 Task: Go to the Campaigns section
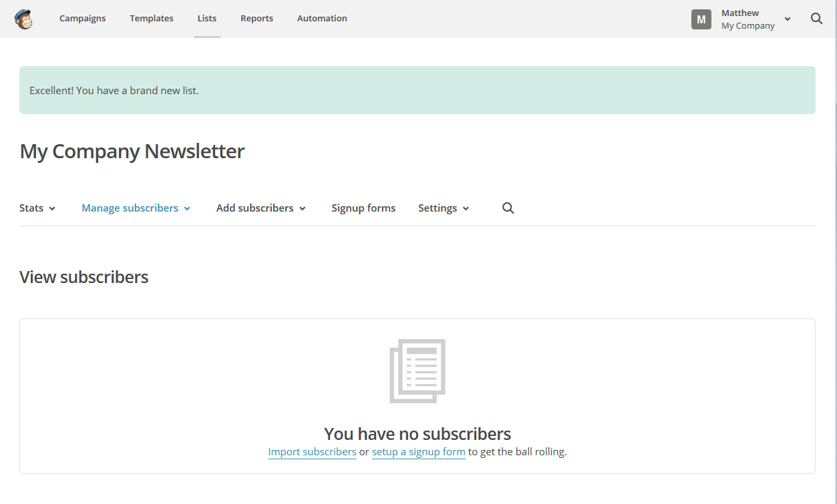pos(82,19)
